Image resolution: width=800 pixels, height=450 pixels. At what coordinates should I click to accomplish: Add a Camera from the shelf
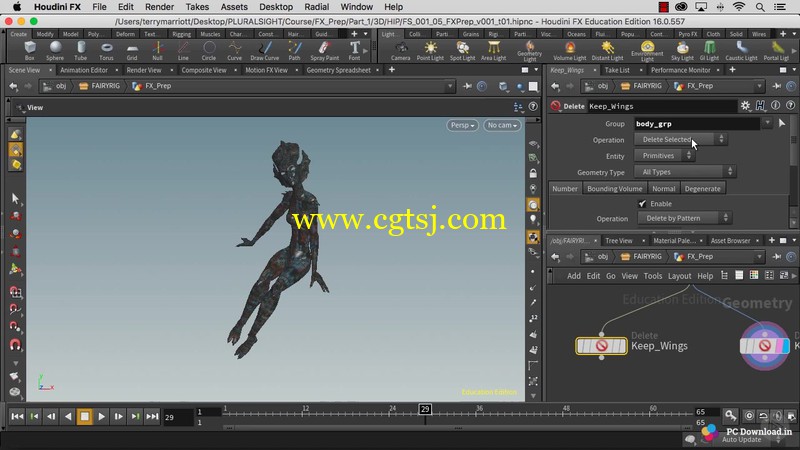(x=401, y=51)
